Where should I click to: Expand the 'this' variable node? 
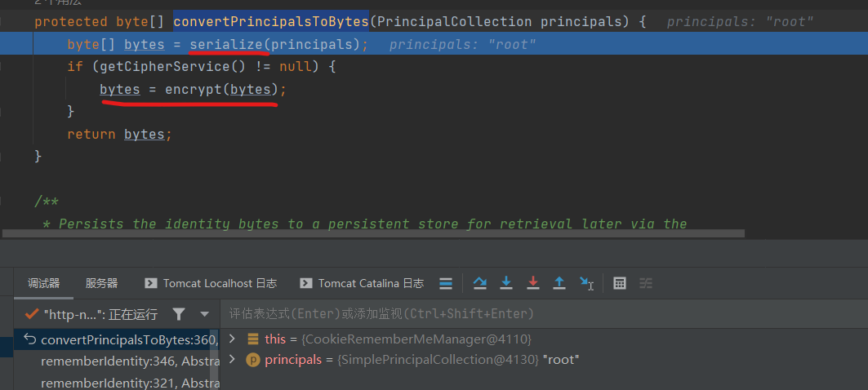pyautogui.click(x=233, y=339)
